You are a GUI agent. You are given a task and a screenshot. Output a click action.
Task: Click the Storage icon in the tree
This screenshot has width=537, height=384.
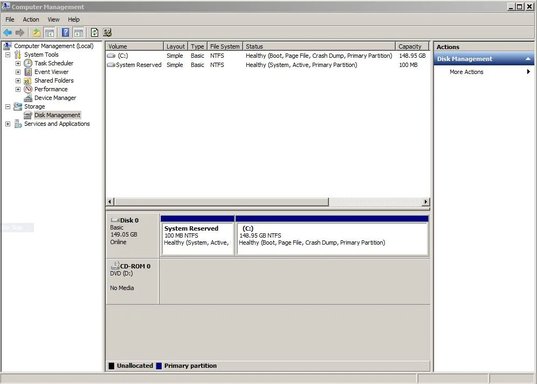pos(17,107)
